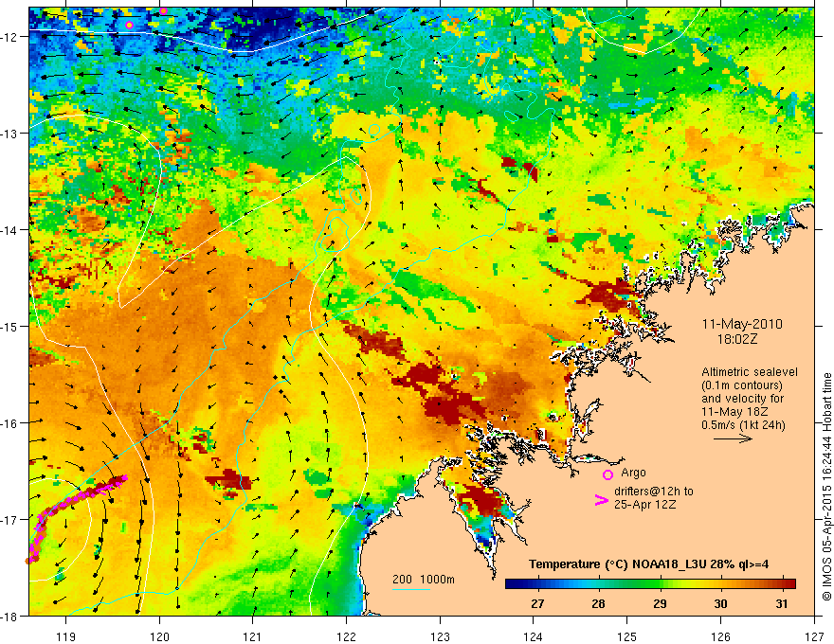This screenshot has height=644, width=834.
Task: Click the velocity scale arrow in legend
Action: [x=733, y=438]
